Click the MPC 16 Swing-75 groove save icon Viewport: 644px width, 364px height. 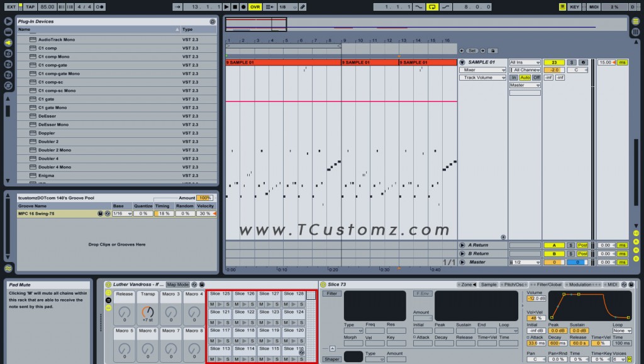100,214
